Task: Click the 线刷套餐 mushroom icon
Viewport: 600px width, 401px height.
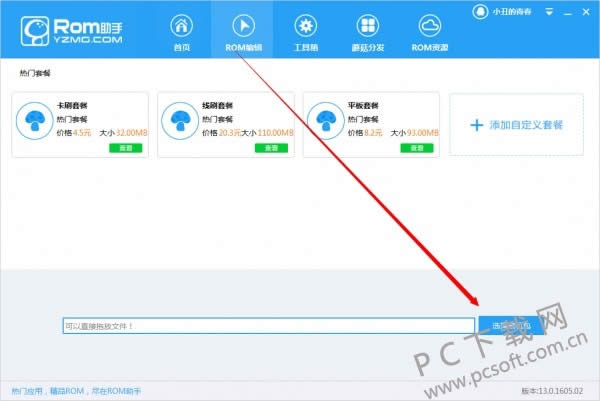Action: (180, 121)
